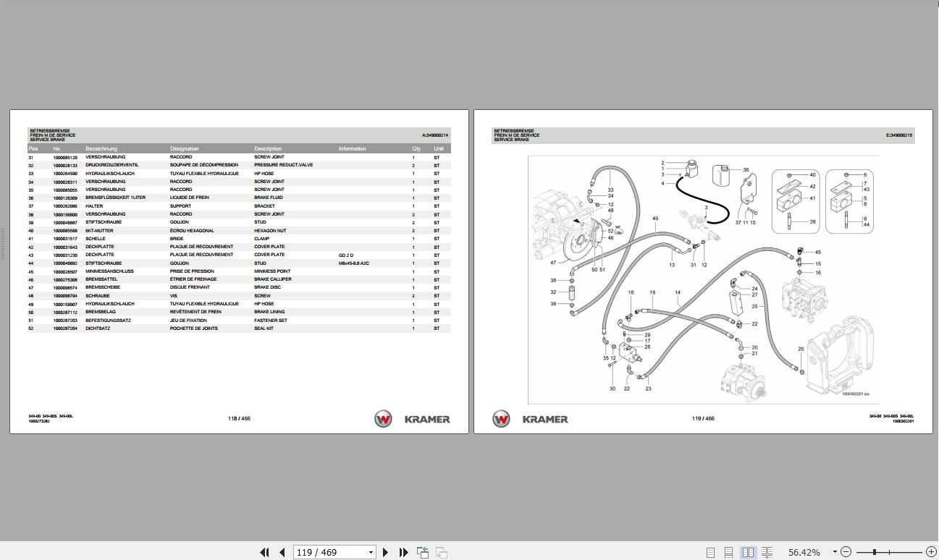Click the '119 / 466' page footer
Viewport: 939px width, 560px height.
click(703, 419)
